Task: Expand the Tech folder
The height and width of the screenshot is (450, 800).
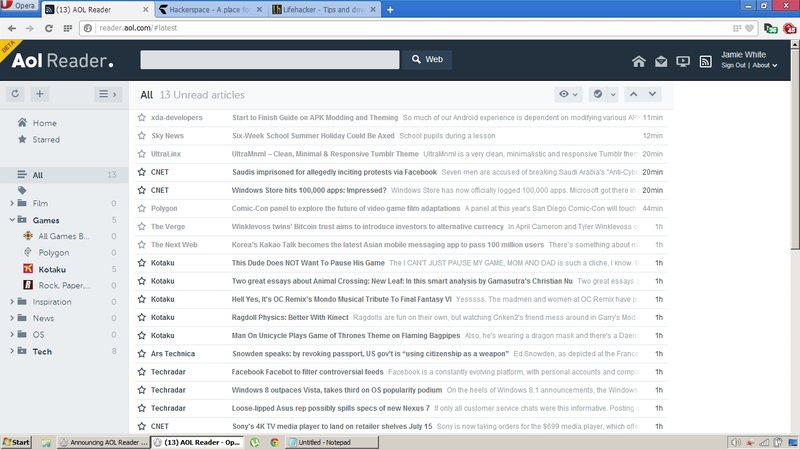Action: point(12,351)
